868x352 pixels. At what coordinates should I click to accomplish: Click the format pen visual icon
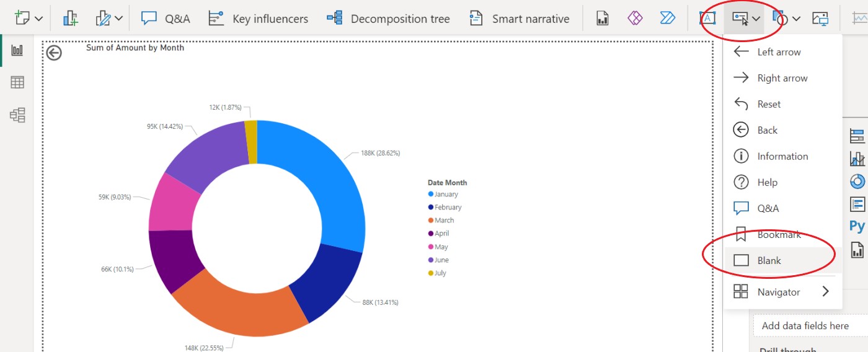tap(103, 19)
